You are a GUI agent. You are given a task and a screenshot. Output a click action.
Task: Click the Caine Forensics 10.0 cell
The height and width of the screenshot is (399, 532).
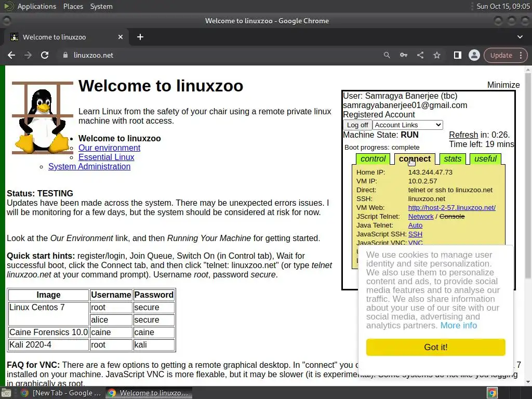[x=48, y=332]
